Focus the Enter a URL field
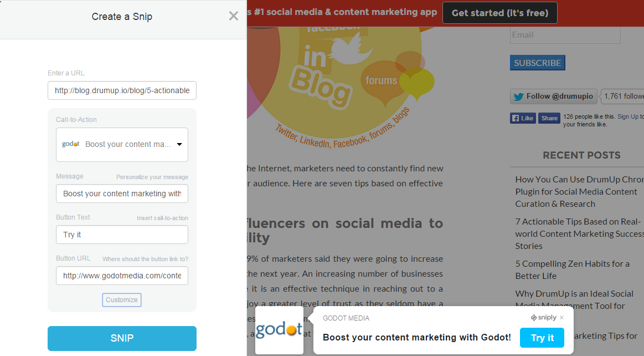This screenshot has height=356, width=644. tap(122, 90)
